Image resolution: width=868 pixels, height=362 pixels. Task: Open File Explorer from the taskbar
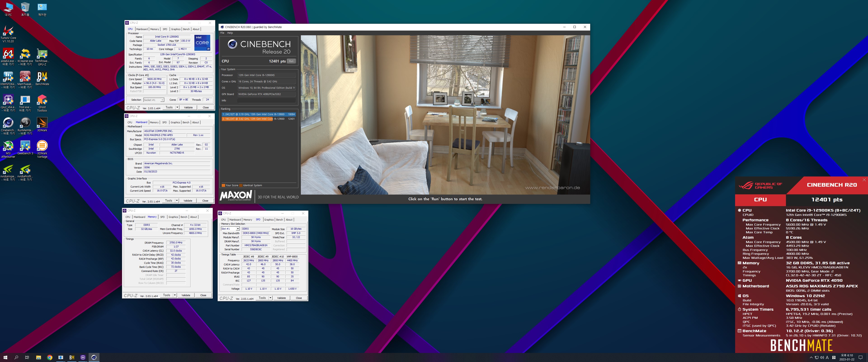point(38,357)
